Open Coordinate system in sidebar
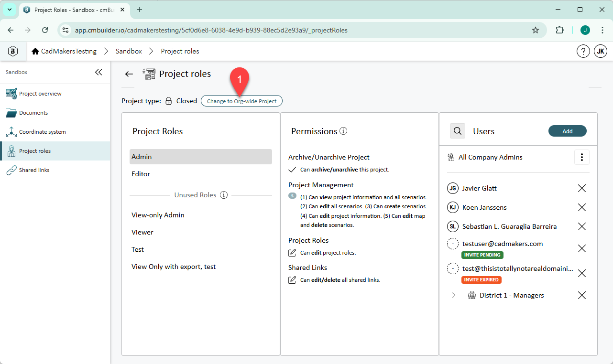The width and height of the screenshot is (613, 364). [55, 132]
